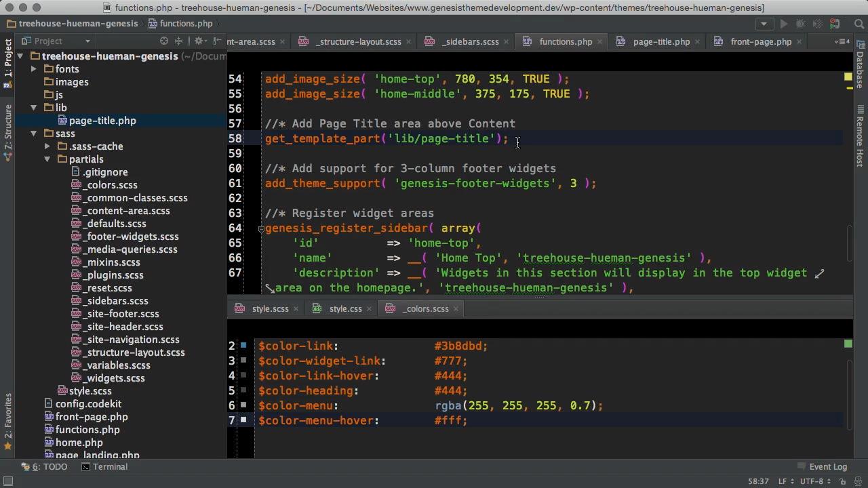Open the Remote Host side panel

tap(860, 136)
